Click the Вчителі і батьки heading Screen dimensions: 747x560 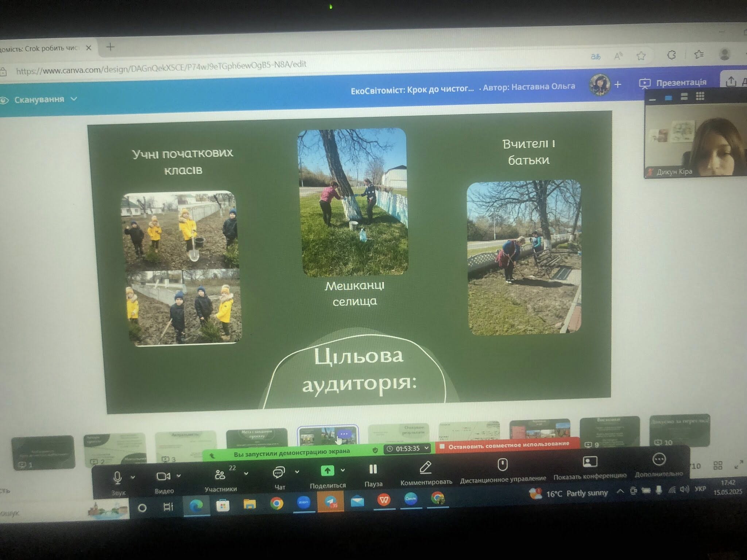click(529, 152)
